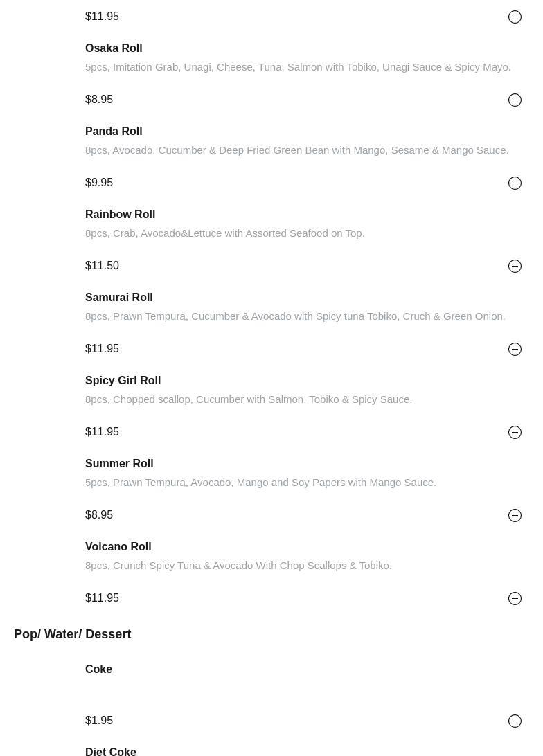The image size is (543, 756).
Task: Open the Osaka Roll item name
Action: point(114,48)
